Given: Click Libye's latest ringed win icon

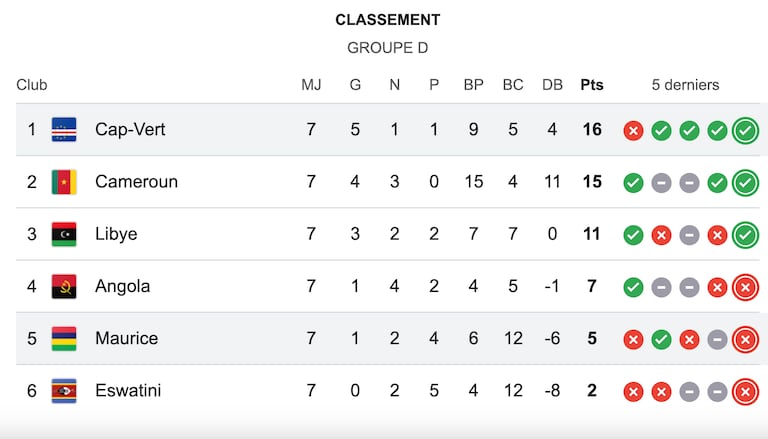Looking at the screenshot, I should (745, 235).
